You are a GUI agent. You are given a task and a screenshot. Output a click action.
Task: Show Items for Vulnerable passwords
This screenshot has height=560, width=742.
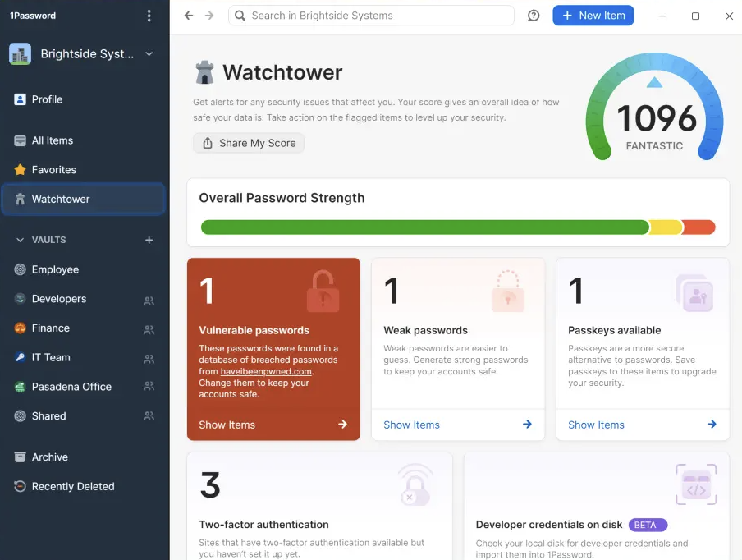227,425
